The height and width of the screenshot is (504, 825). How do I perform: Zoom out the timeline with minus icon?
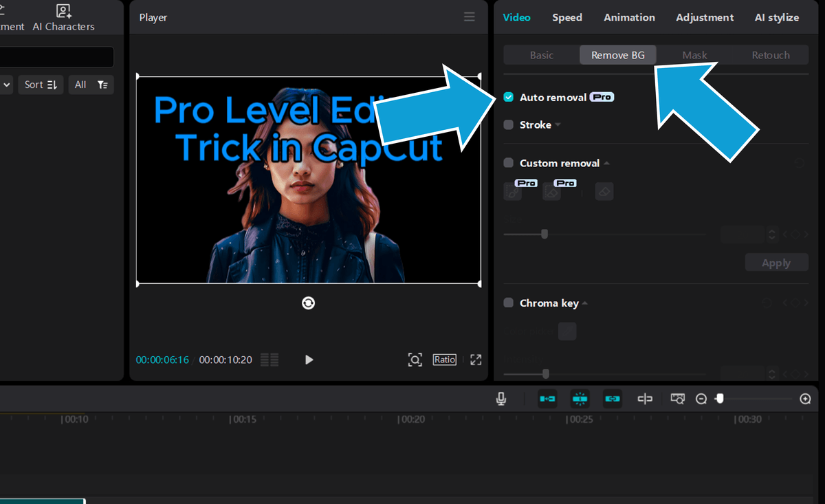tap(701, 399)
